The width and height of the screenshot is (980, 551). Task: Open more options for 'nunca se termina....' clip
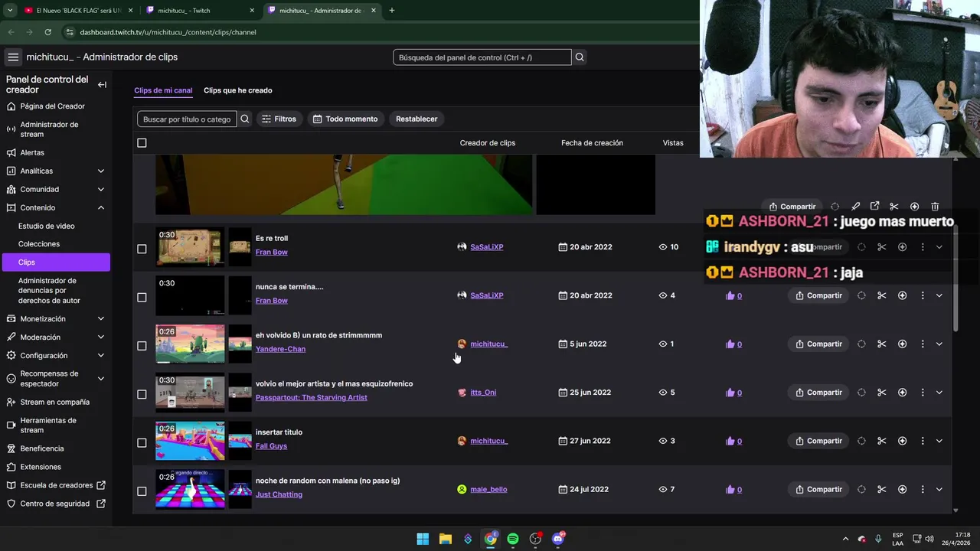(923, 295)
